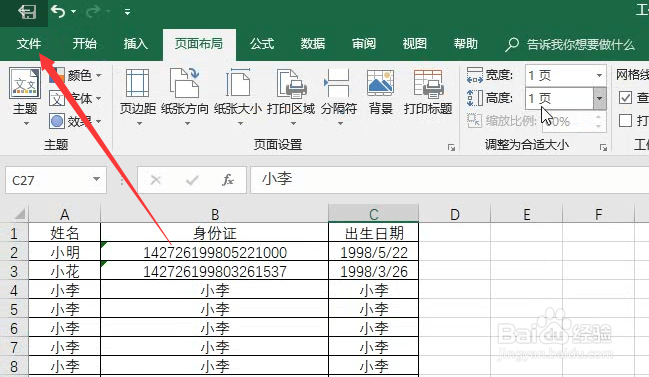Click the 打印标题 print titles icon
The width and height of the screenshot is (649, 377).
point(428,83)
